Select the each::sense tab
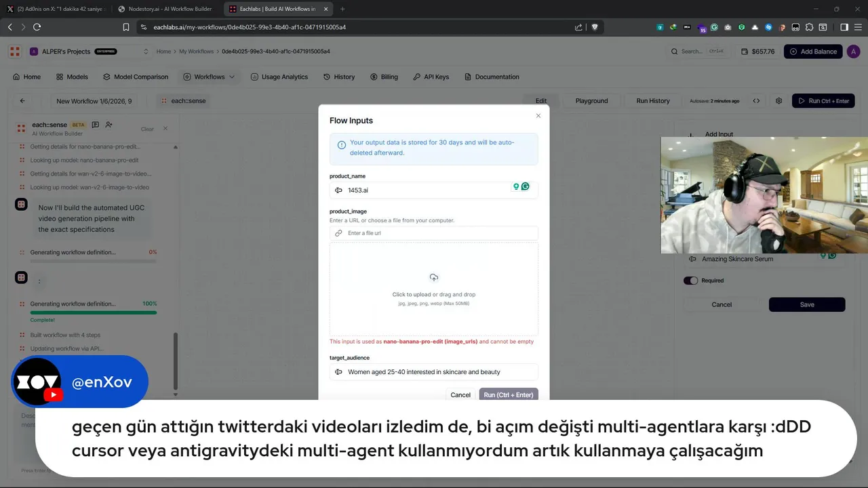This screenshot has width=868, height=488. [x=183, y=101]
